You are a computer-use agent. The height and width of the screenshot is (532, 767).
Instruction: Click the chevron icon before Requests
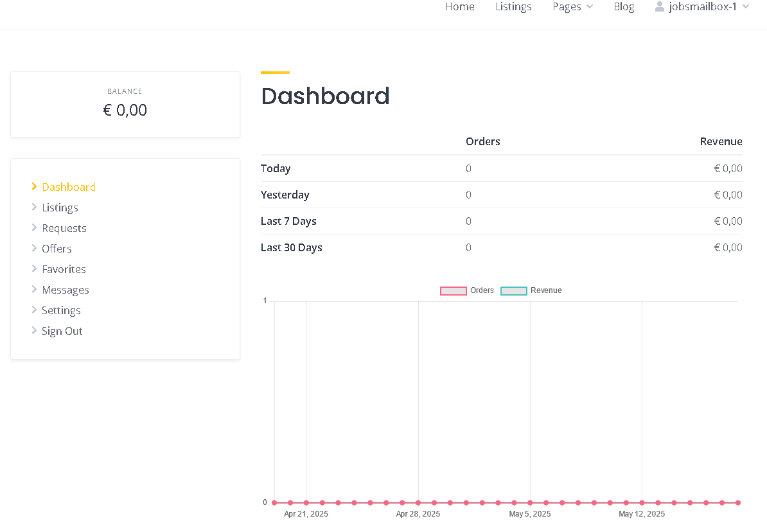[x=34, y=227]
